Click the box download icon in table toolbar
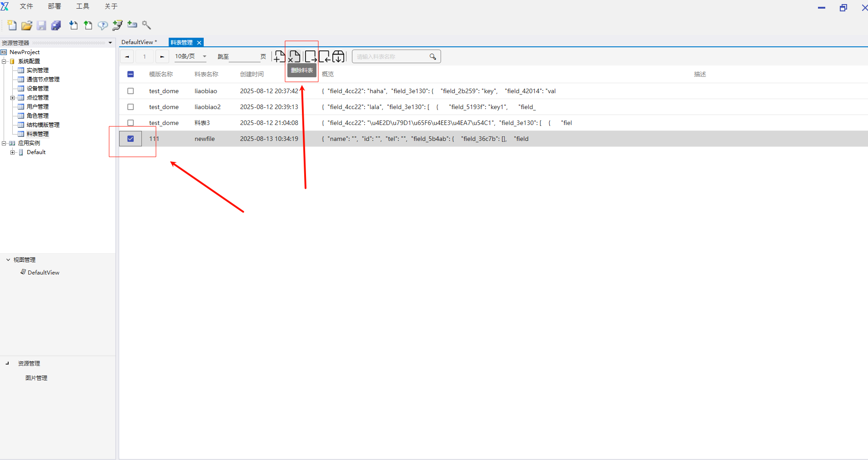Viewport: 868px width, 460px height. [x=338, y=56]
